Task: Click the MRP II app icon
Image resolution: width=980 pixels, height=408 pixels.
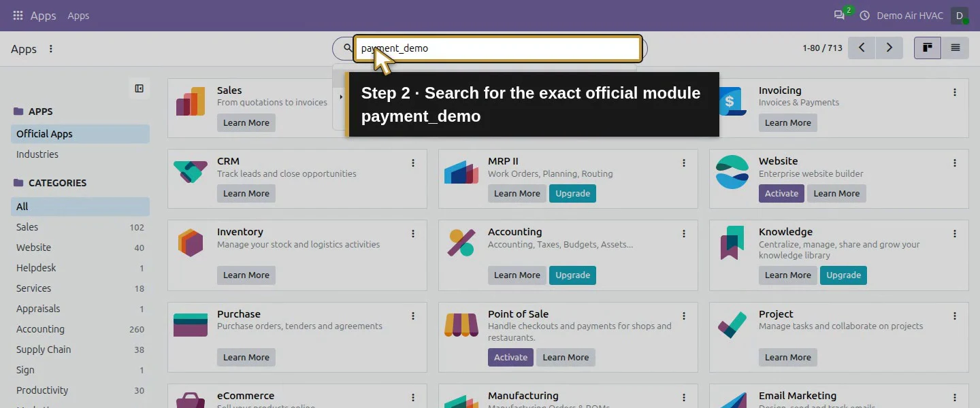Action: (x=461, y=172)
